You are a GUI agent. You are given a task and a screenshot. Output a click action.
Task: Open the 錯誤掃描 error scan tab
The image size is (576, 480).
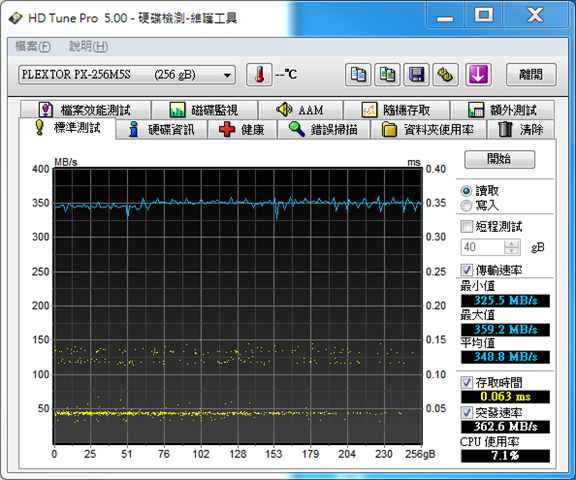pyautogui.click(x=324, y=130)
